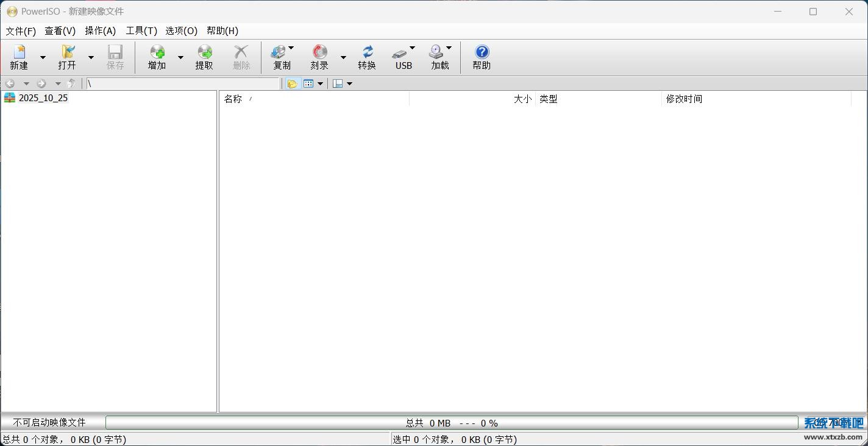Open the 工具(T) menu
Screen dimensions: 868x446
[x=141, y=30]
